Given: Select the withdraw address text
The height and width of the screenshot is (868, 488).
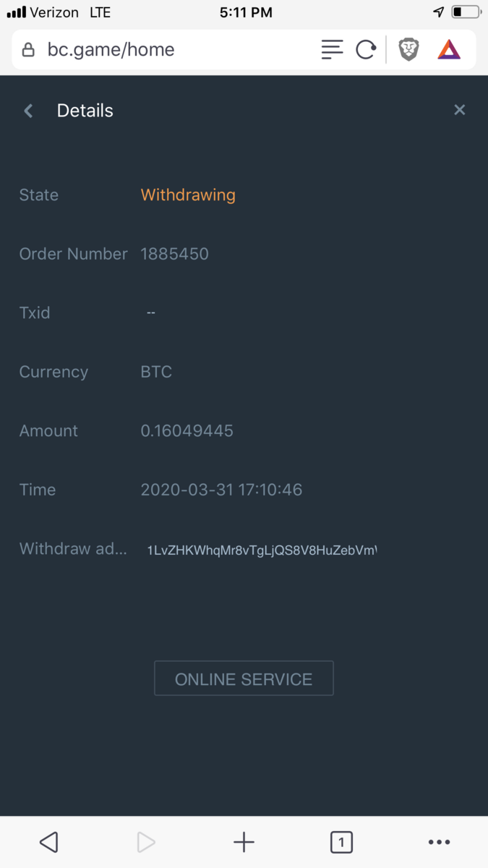Looking at the screenshot, I should pos(262,550).
